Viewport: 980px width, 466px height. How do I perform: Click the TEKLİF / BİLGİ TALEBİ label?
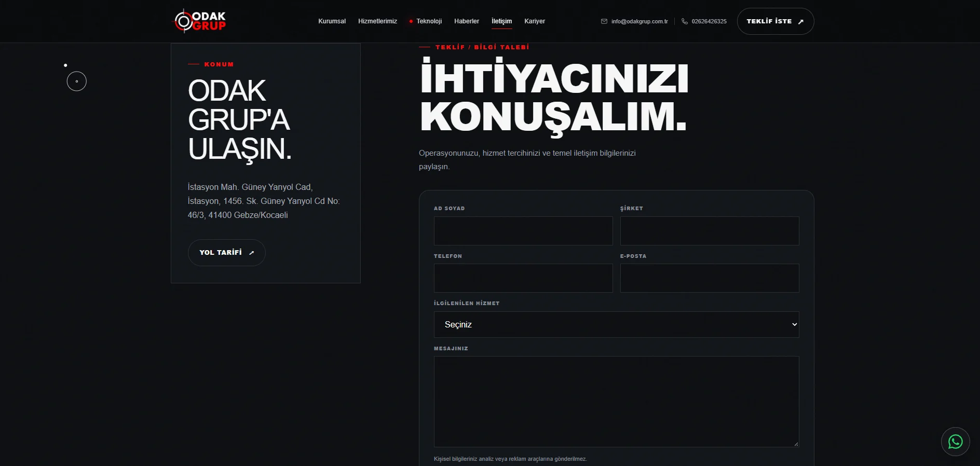coord(482,47)
